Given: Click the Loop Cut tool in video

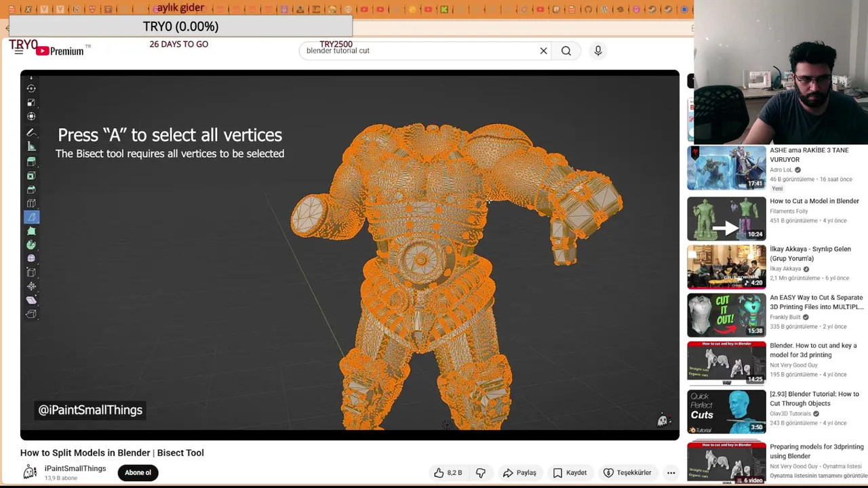Looking at the screenshot, I should click(31, 203).
